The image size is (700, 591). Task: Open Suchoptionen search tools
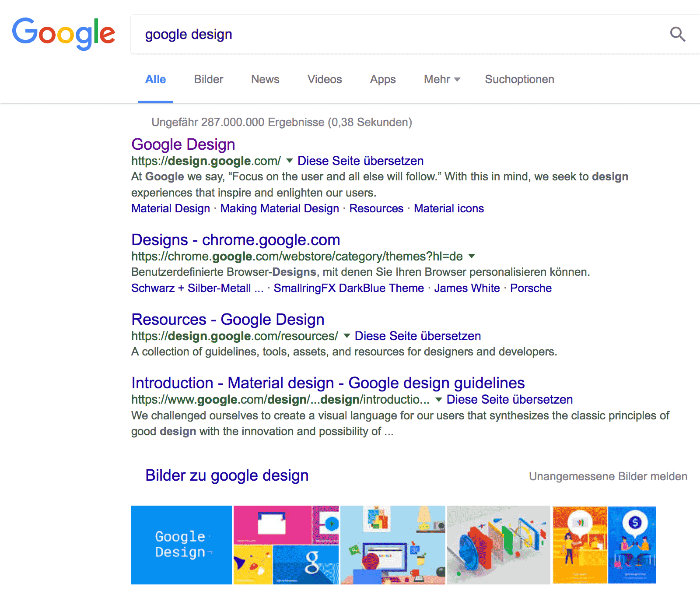(x=519, y=80)
